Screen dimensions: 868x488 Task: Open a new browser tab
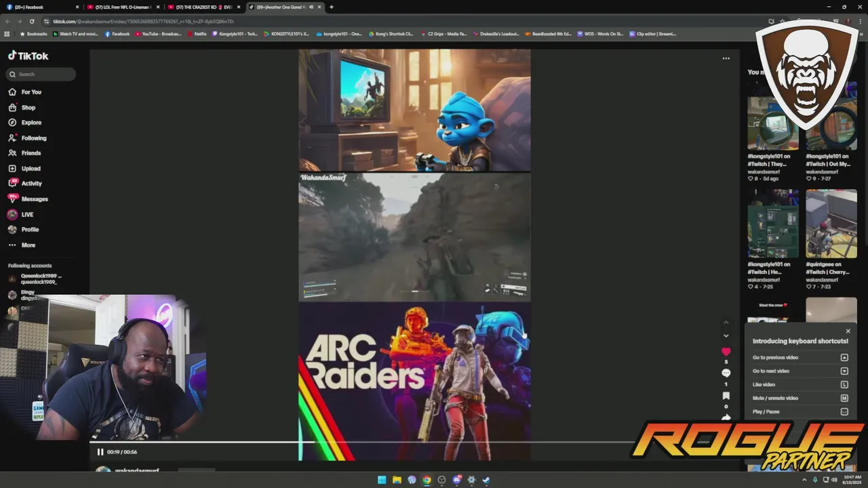point(332,7)
